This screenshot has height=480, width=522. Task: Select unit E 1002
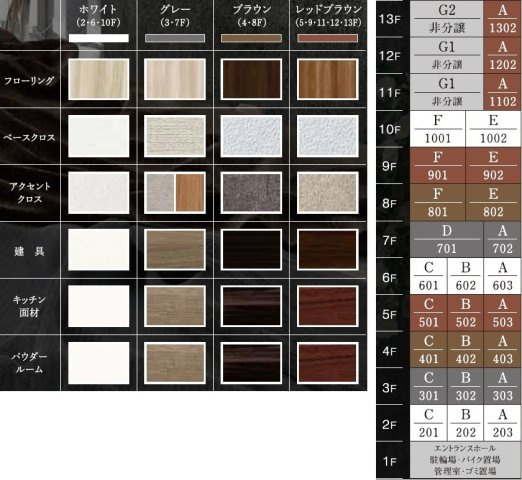(493, 129)
